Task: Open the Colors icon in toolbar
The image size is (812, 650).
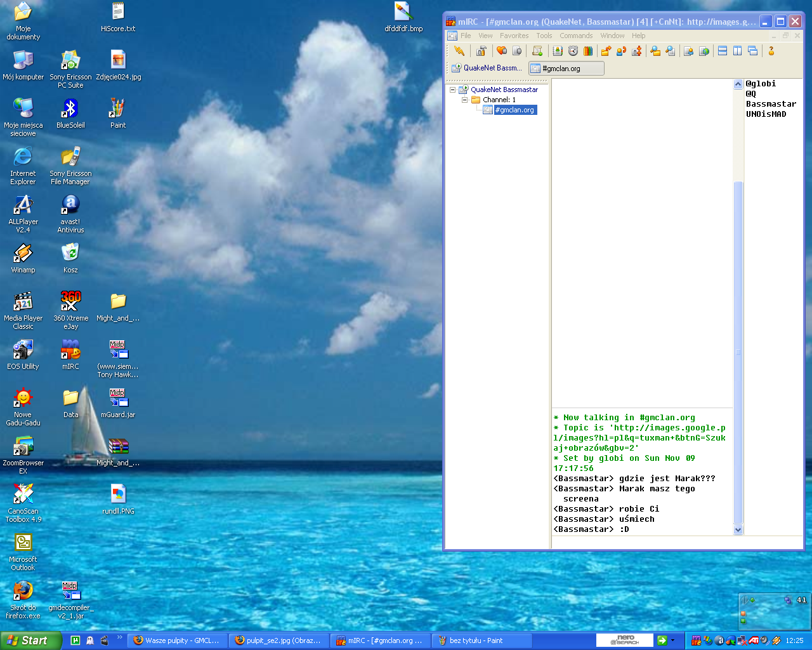Action: (588, 51)
